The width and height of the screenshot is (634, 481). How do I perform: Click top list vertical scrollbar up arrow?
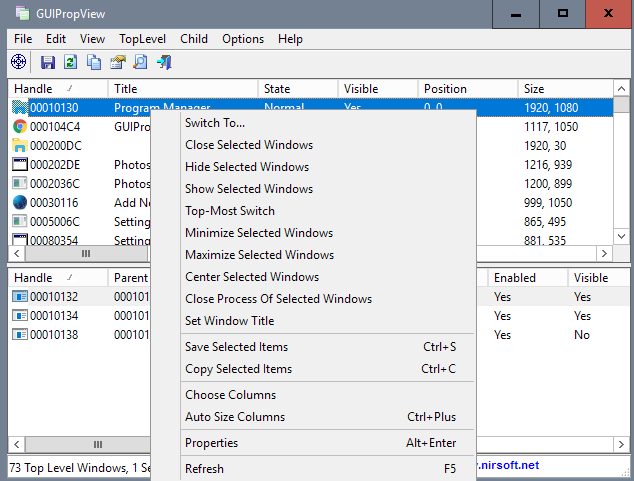coord(621,89)
